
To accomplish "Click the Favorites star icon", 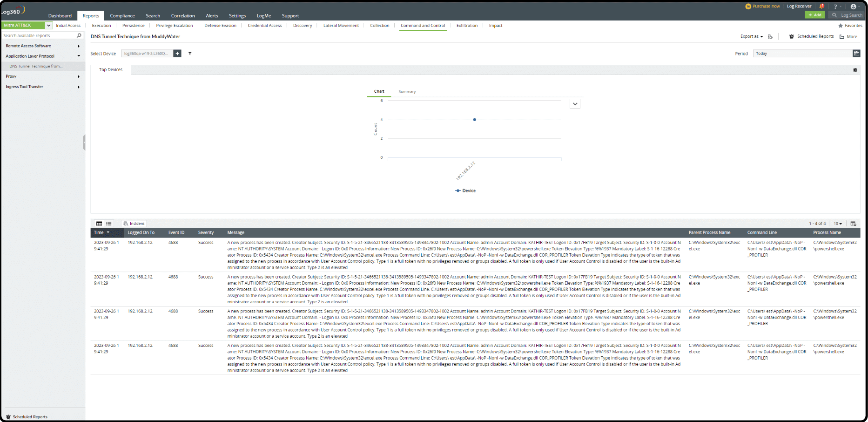I will tap(841, 26).
